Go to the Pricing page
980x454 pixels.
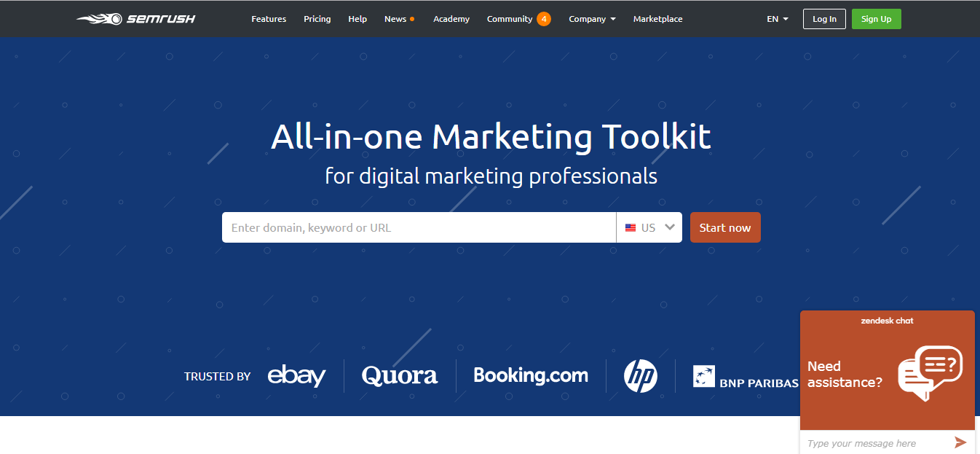point(317,19)
